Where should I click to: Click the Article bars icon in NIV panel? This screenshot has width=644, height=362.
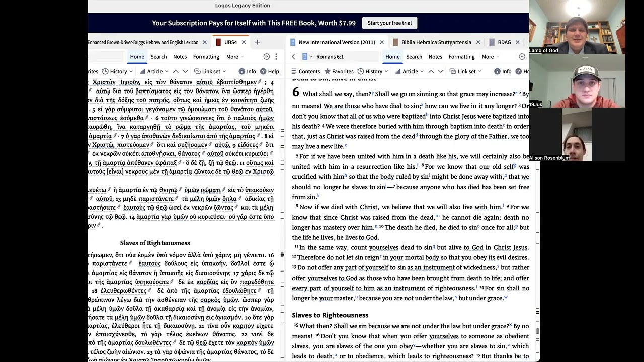(x=397, y=71)
